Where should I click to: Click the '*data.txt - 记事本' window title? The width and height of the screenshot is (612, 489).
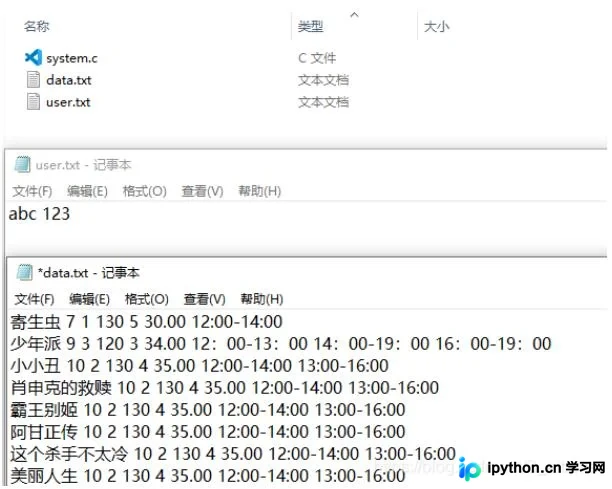tap(89, 272)
